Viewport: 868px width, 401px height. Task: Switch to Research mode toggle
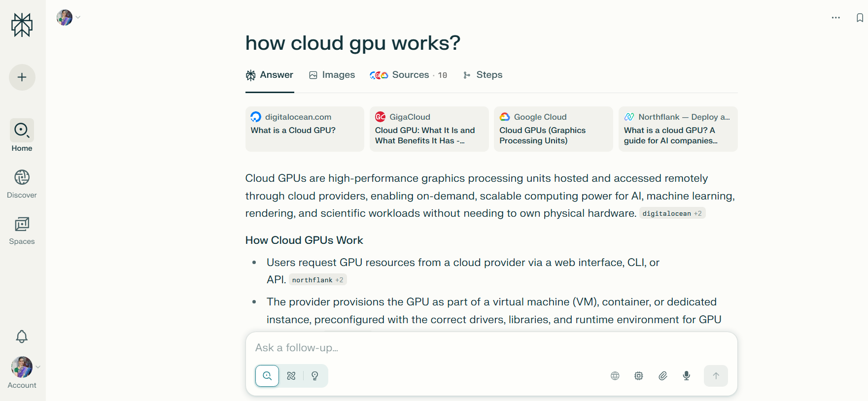(291, 376)
